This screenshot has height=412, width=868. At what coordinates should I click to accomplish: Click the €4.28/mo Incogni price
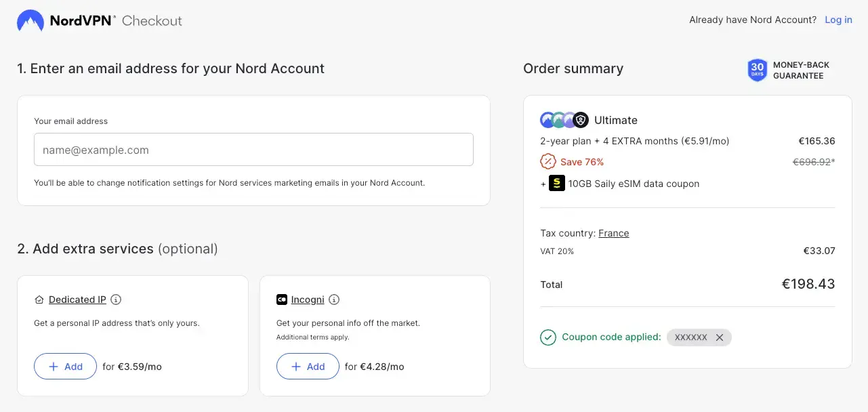[381, 367]
